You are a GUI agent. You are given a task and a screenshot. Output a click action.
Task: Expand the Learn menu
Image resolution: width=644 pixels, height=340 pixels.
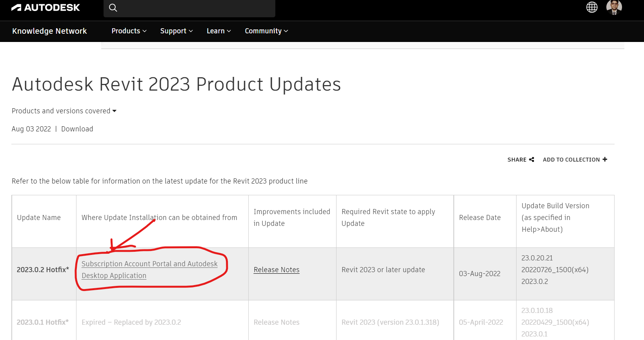[x=219, y=31]
